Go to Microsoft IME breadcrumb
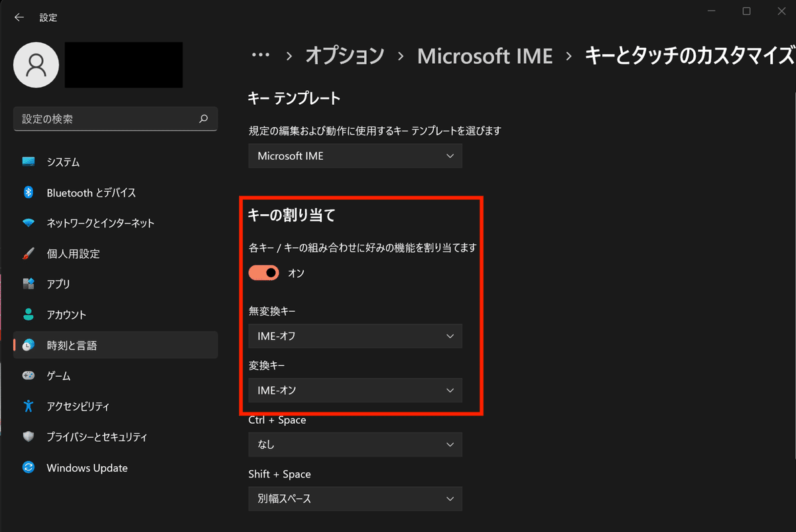This screenshot has width=796, height=532. (x=485, y=56)
